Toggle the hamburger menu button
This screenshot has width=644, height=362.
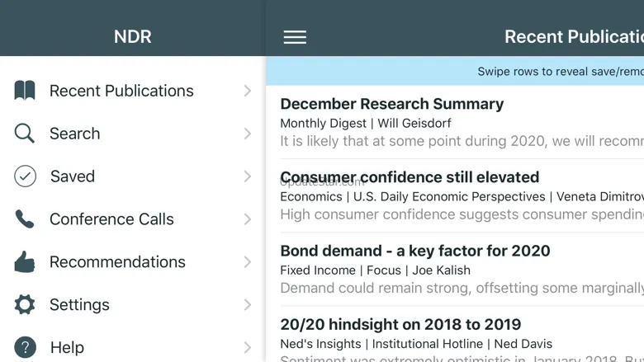[x=295, y=37]
